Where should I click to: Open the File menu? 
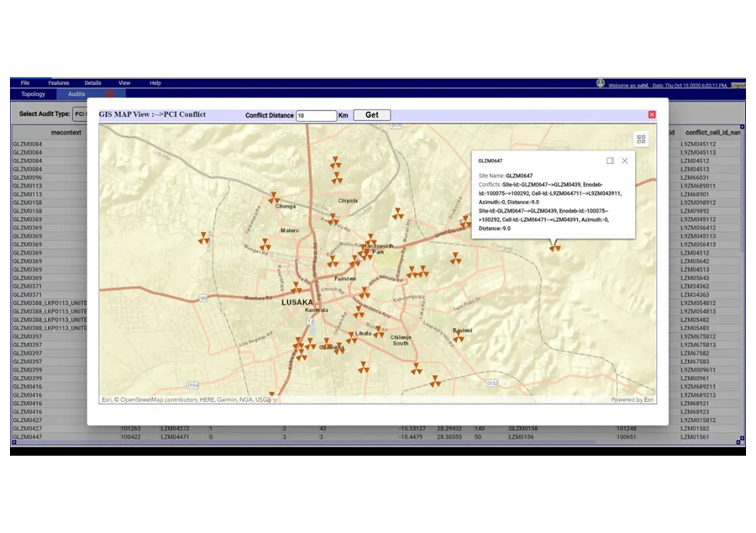[x=25, y=83]
